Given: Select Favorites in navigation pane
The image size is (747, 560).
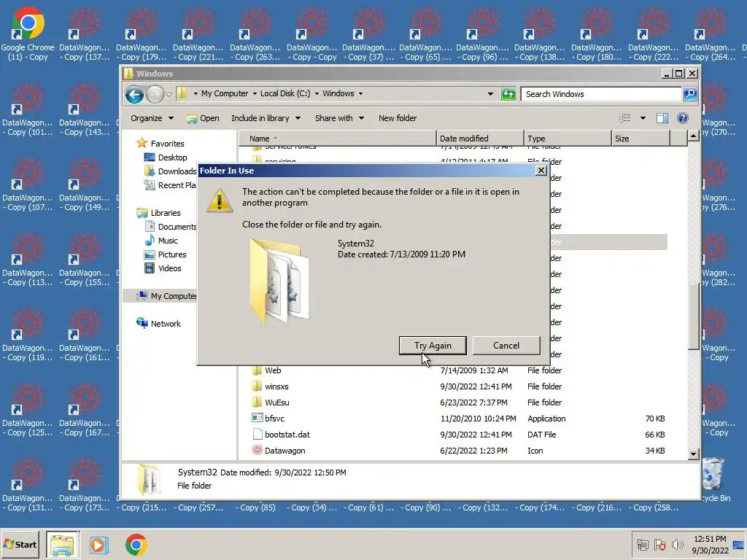Looking at the screenshot, I should click(160, 144).
